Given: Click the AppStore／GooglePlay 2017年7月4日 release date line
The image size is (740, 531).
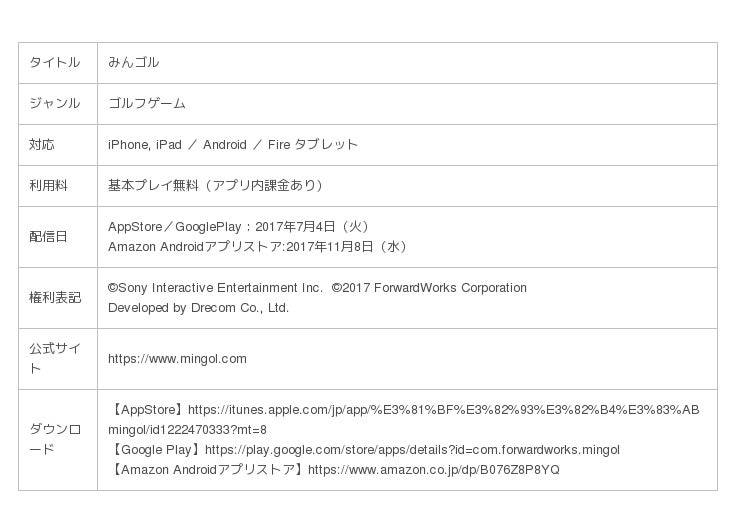Looking at the screenshot, I should click(x=243, y=227).
